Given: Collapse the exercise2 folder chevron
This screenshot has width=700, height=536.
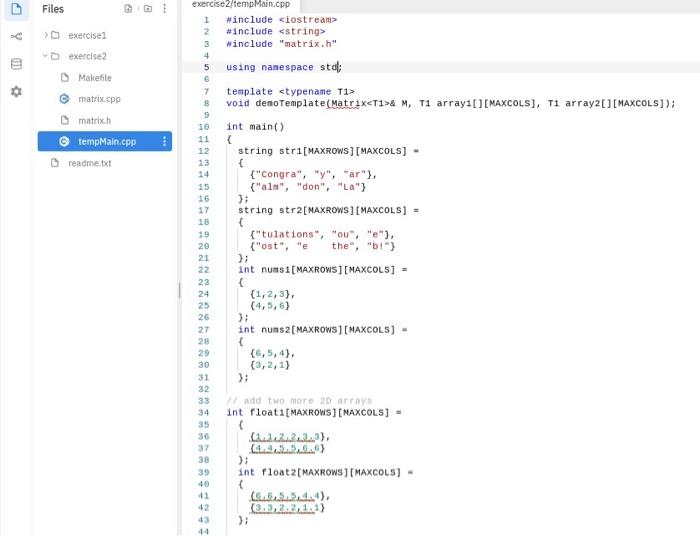Looking at the screenshot, I should (x=45, y=56).
